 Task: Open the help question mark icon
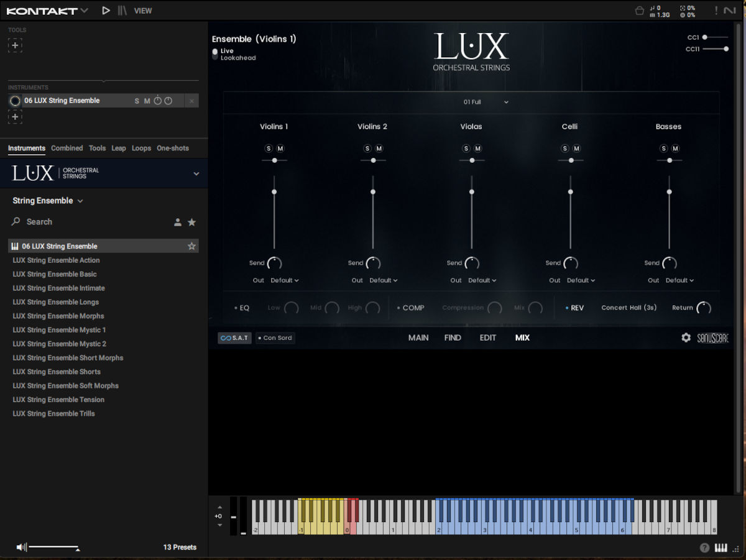tap(704, 548)
